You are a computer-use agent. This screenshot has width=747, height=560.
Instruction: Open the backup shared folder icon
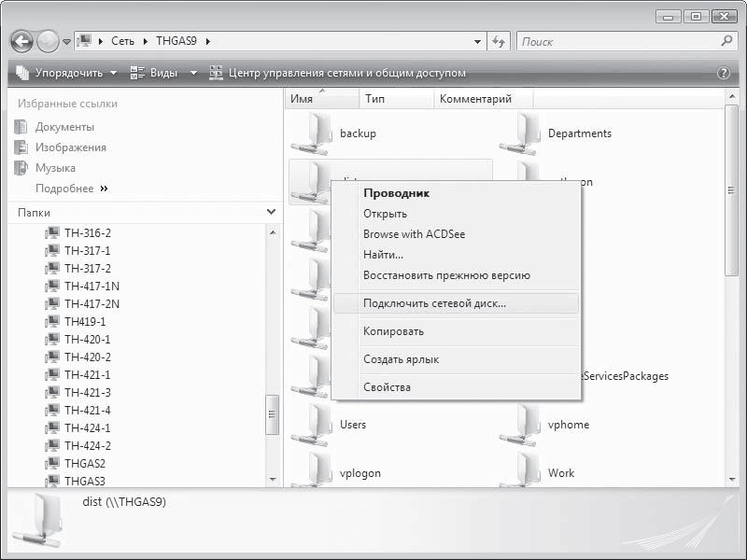(x=311, y=133)
